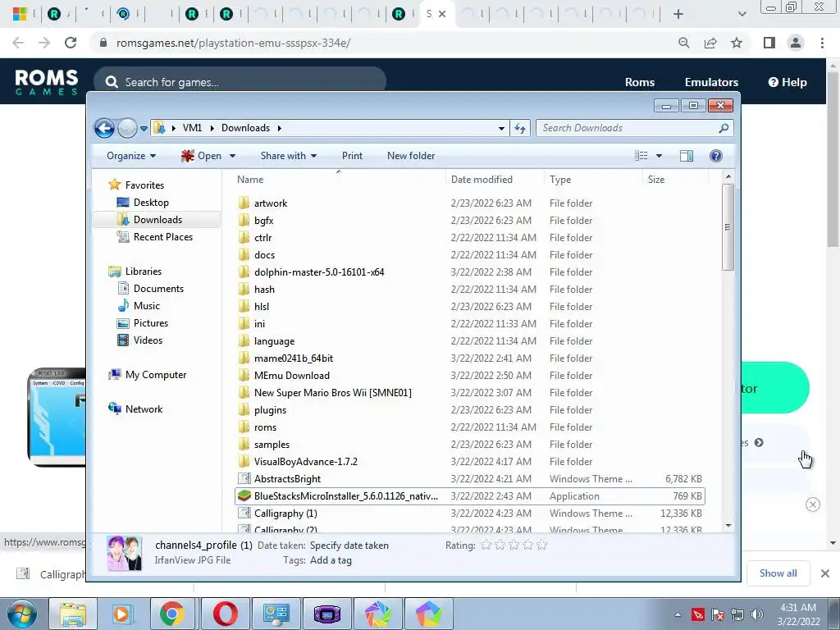840x630 pixels.
Task: Click Explorer's refresh address button
Action: pos(520,128)
